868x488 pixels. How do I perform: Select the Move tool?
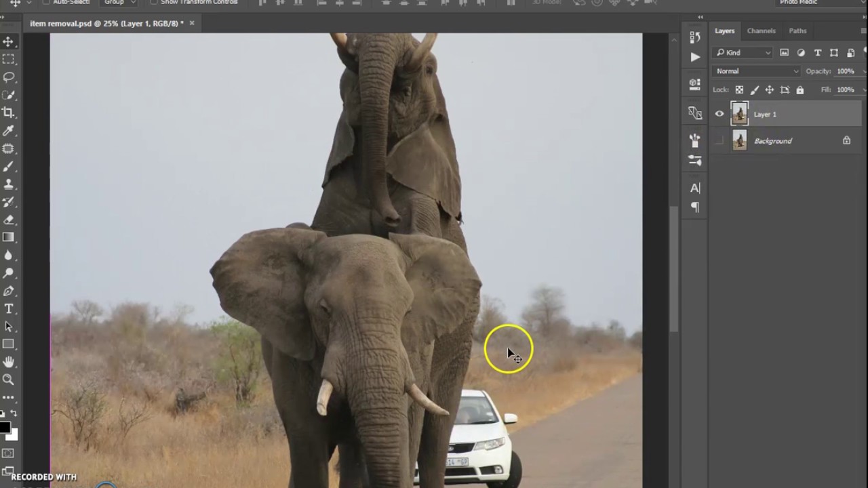(x=9, y=42)
